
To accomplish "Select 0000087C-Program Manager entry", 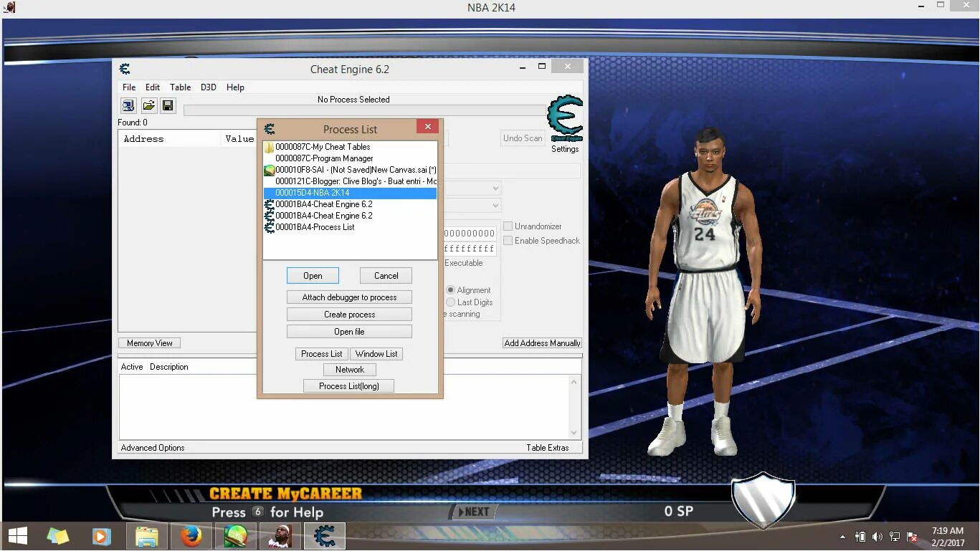I will [x=350, y=158].
